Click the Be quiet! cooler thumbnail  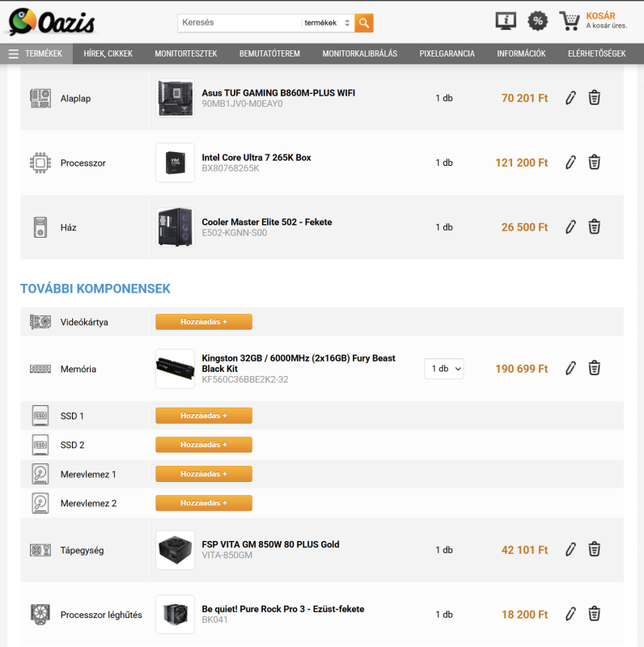[x=175, y=615]
